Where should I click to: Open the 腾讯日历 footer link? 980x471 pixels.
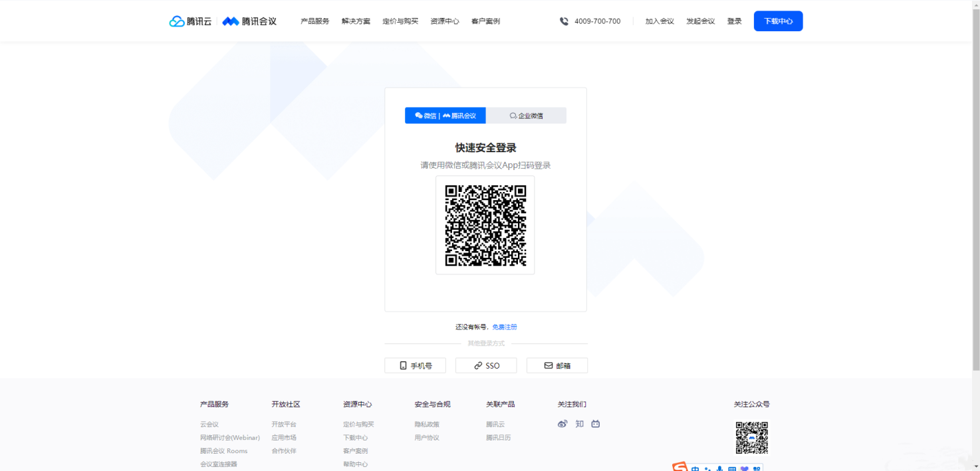point(499,438)
